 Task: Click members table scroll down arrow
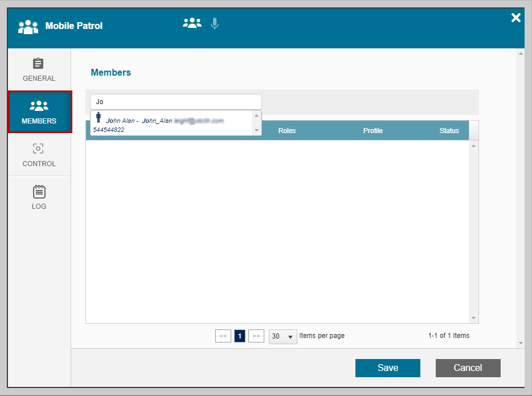(474, 318)
